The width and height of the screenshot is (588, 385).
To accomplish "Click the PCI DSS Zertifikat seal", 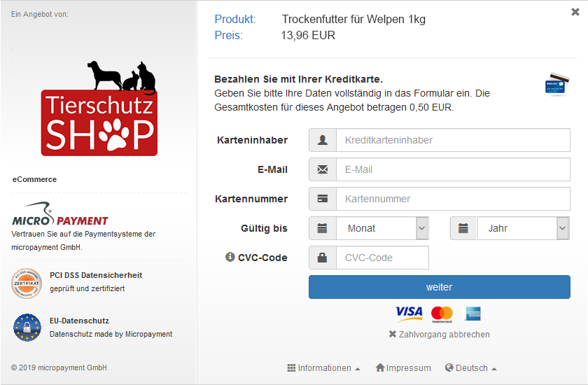I will click(x=27, y=283).
